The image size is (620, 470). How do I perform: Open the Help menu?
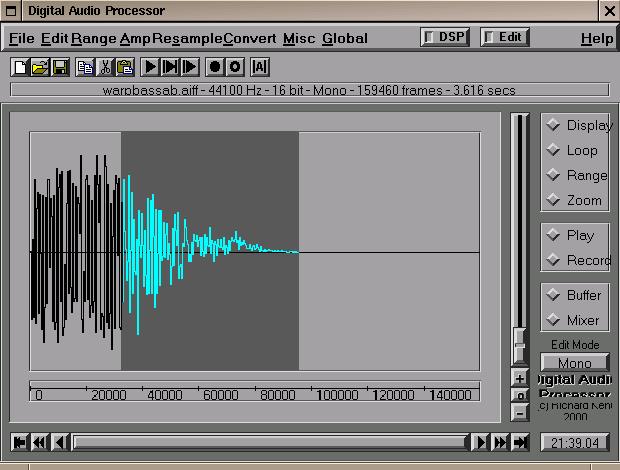click(x=597, y=38)
